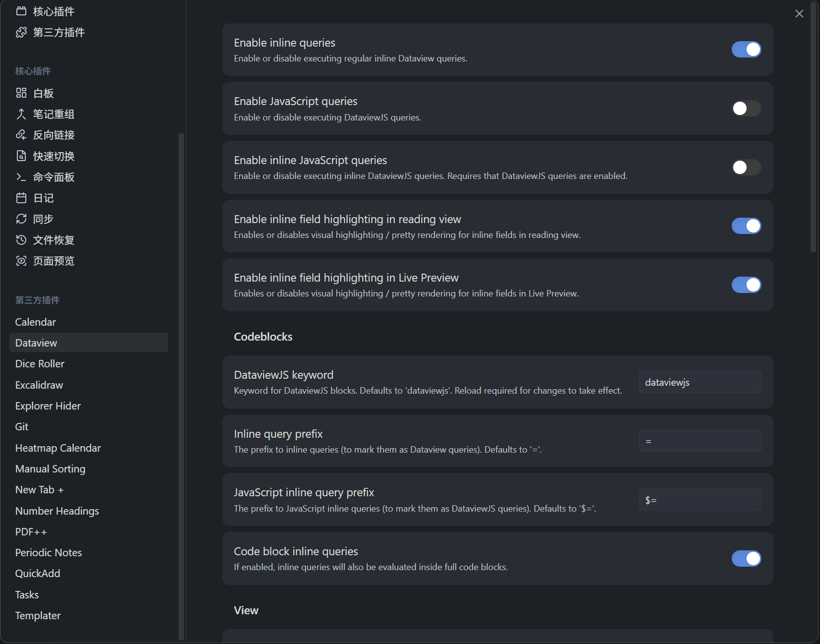Click the DataviewJS keyword input field
This screenshot has width=820, height=644.
(x=699, y=382)
